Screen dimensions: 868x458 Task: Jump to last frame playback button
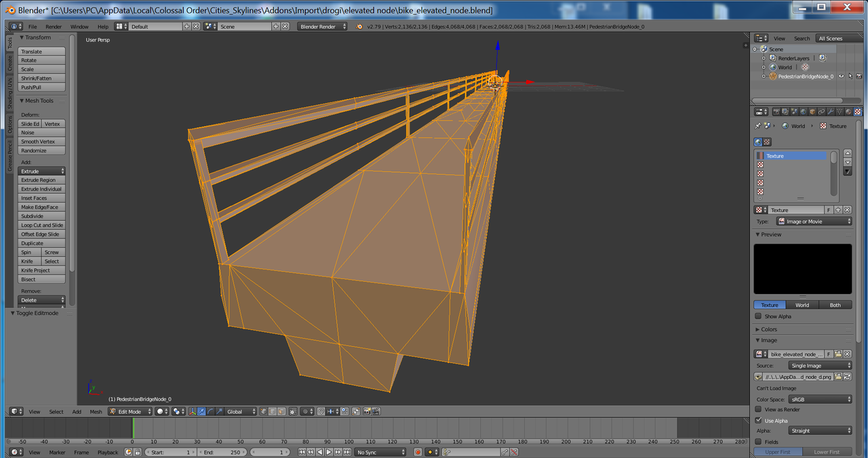[347, 452]
